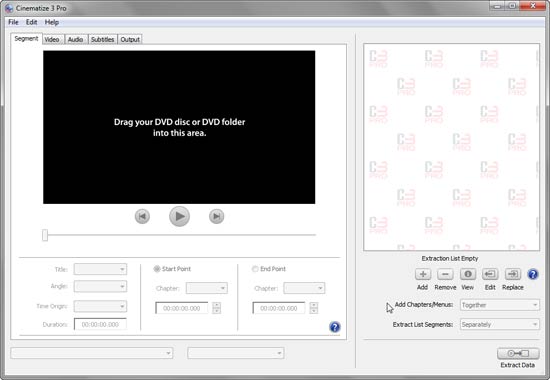
Task: Skip to previous chapter in preview
Action: 142,216
